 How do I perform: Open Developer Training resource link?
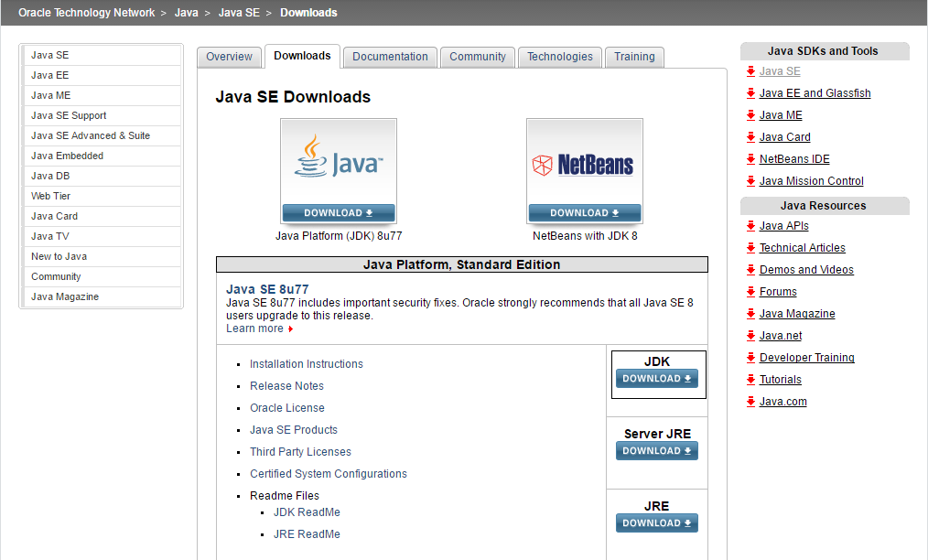806,358
